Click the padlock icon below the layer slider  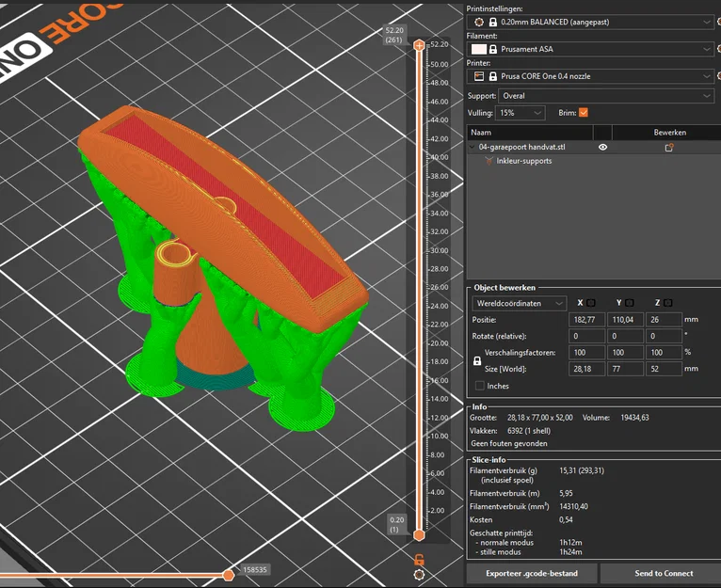419,560
